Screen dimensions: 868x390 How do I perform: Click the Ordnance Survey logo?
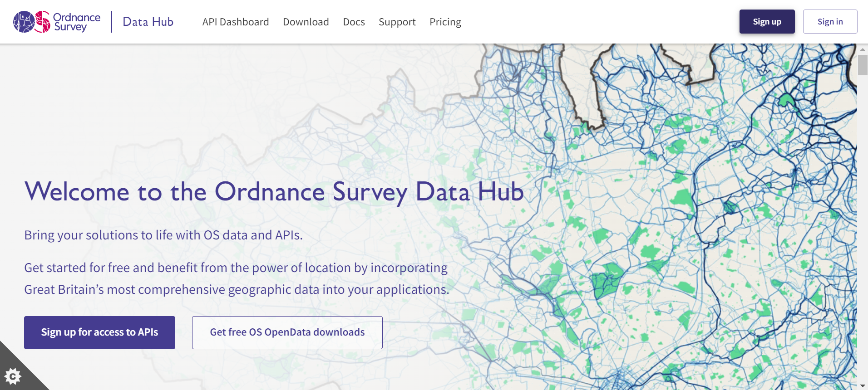pyautogui.click(x=57, y=22)
